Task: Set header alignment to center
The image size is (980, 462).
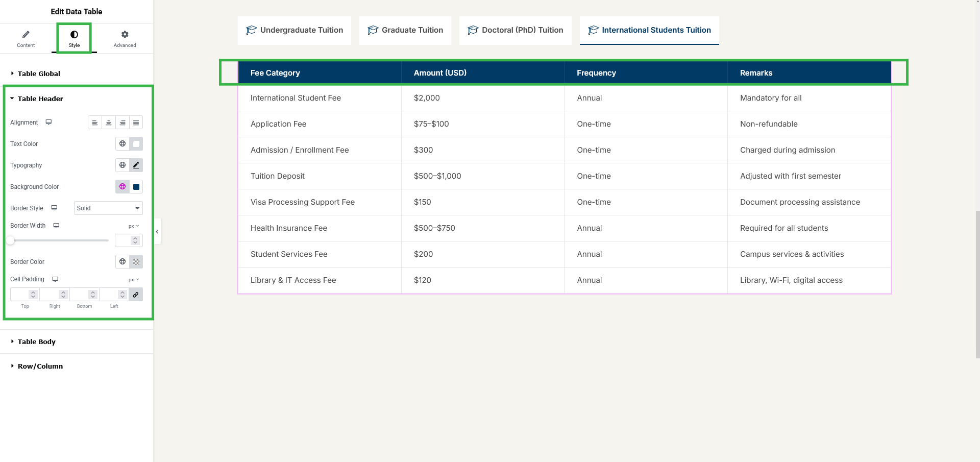Action: coord(109,123)
